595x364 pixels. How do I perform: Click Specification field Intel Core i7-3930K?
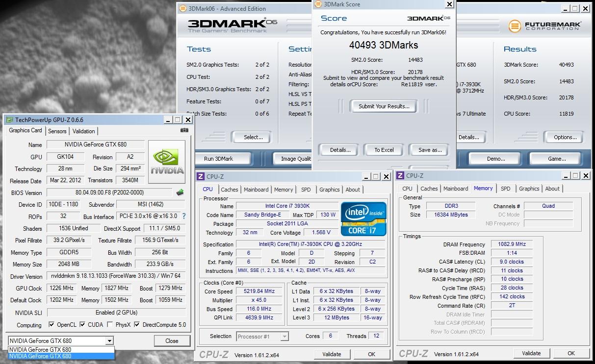pos(311,244)
